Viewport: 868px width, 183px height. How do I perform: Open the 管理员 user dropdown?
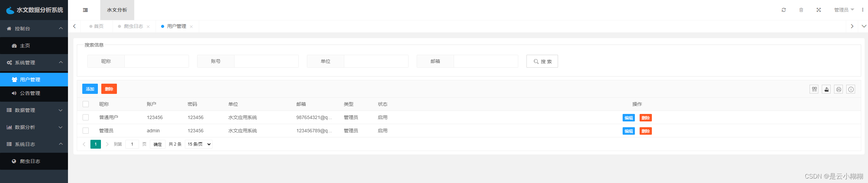844,10
